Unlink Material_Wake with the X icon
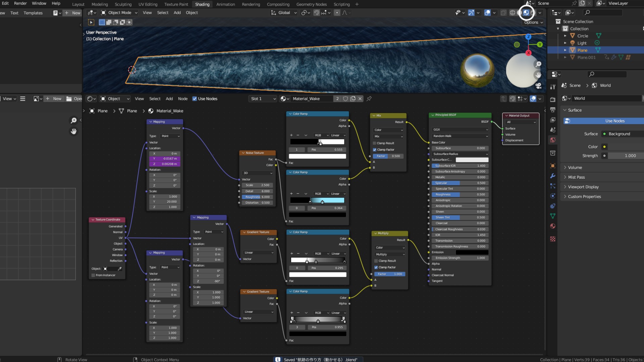The height and width of the screenshot is (362, 644). pos(360,99)
